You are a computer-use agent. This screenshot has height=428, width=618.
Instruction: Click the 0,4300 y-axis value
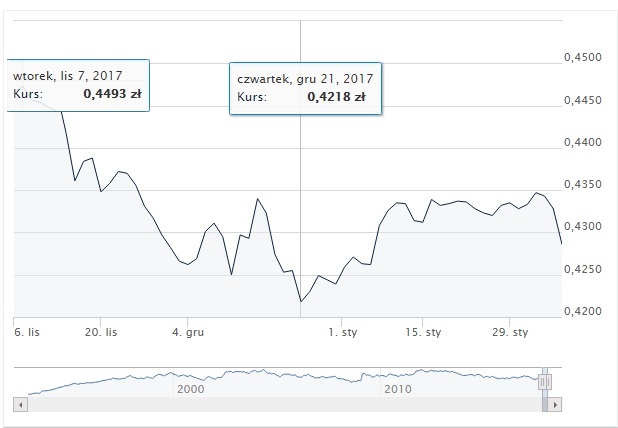[583, 226]
